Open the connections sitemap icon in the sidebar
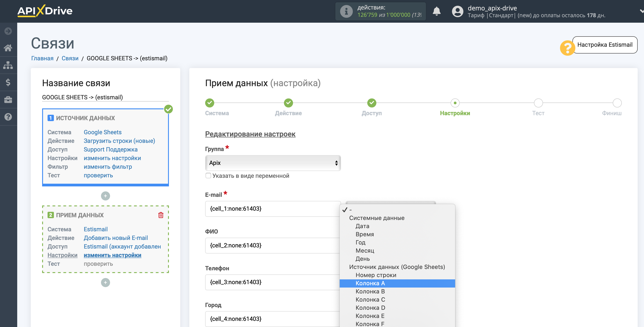The width and height of the screenshot is (644, 327). [x=8, y=65]
